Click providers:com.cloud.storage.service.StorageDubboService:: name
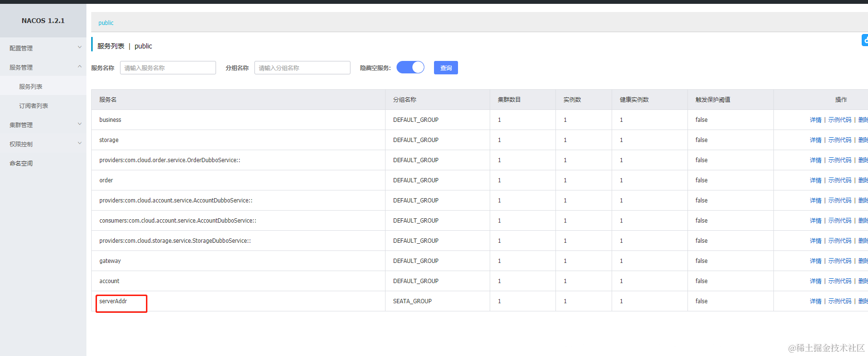This screenshot has width=868, height=356. coord(175,241)
